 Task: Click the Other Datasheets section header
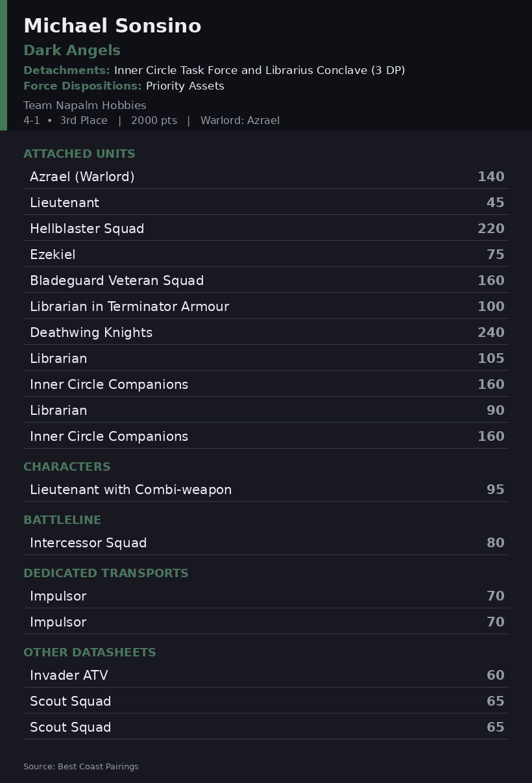click(90, 652)
